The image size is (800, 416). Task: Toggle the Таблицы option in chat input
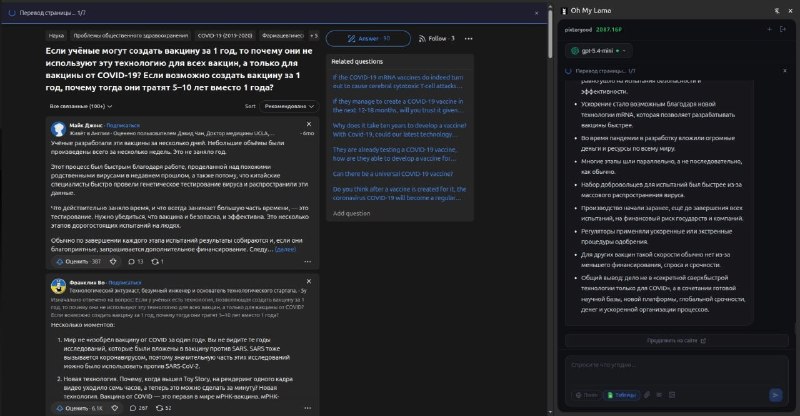pos(621,394)
